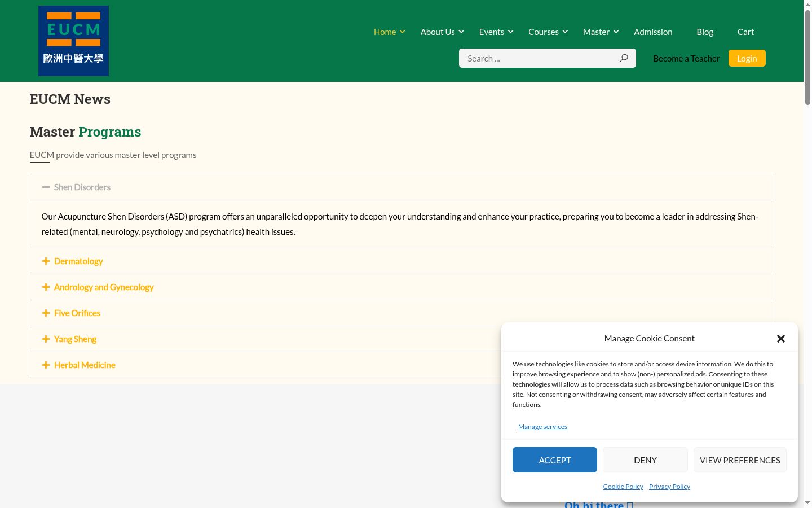
Task: Click the scrollbar down arrow
Action: [x=807, y=503]
